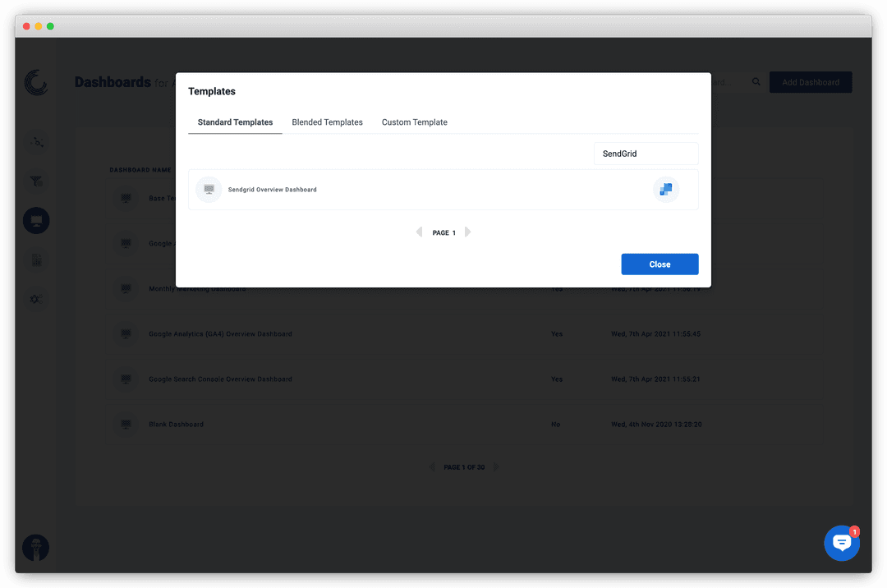Open the Blank Dashboard row

pos(464,425)
